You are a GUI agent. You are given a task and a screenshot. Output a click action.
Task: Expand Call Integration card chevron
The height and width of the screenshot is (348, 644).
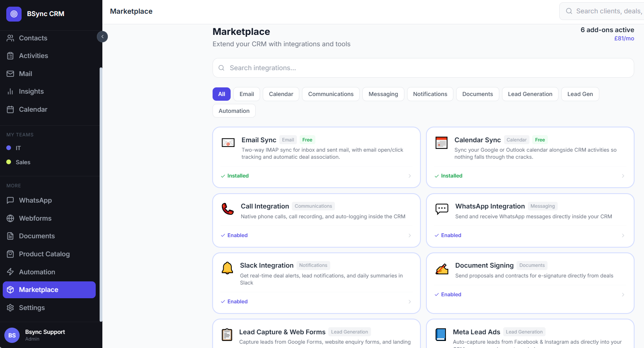pos(409,236)
